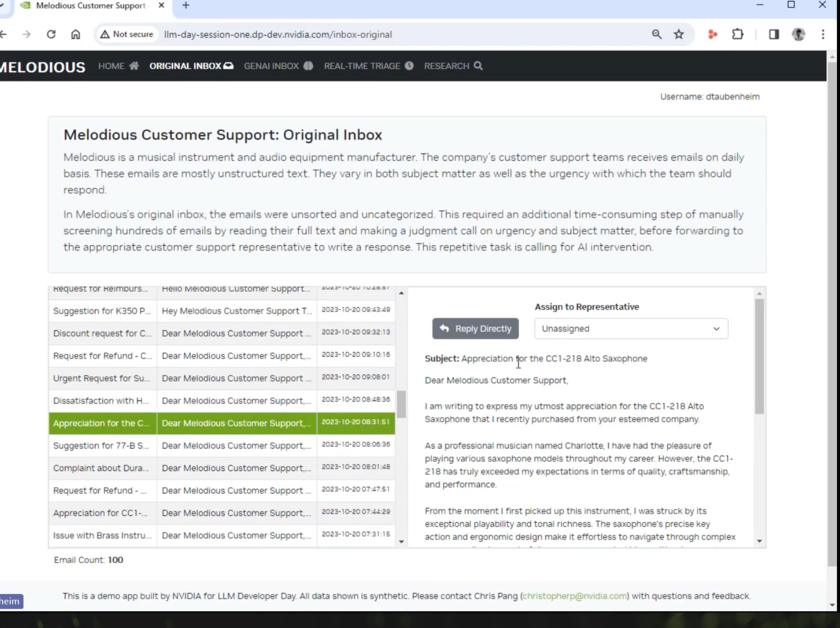Viewport: 840px width, 628px height.
Task: Bookmark this page with star icon
Action: (679, 34)
